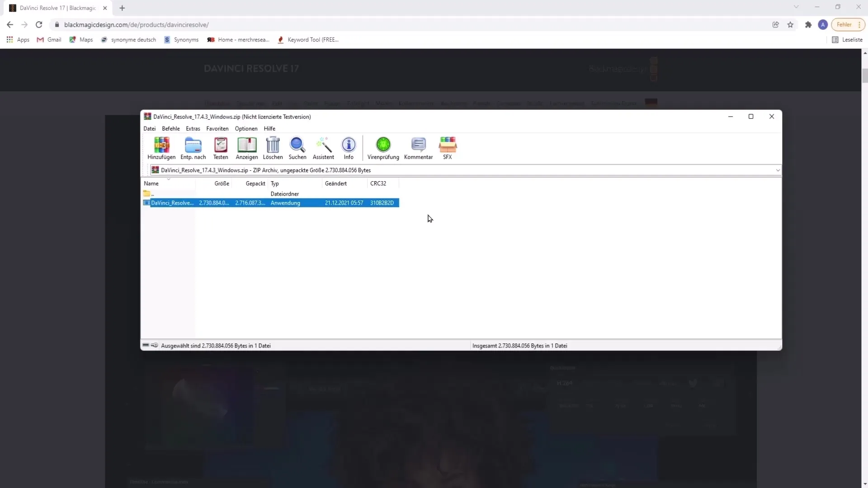
Task: Expand the Extras menu dropdown
Action: pyautogui.click(x=192, y=129)
